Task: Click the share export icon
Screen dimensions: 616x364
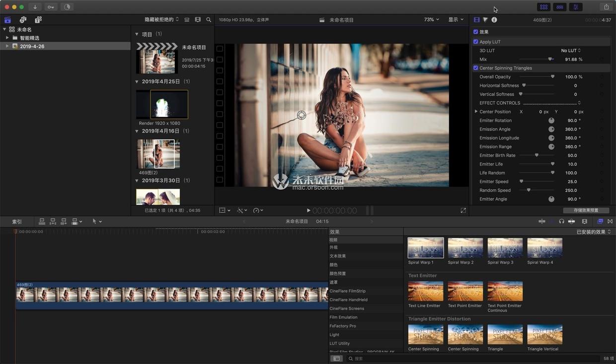Action: (x=606, y=7)
